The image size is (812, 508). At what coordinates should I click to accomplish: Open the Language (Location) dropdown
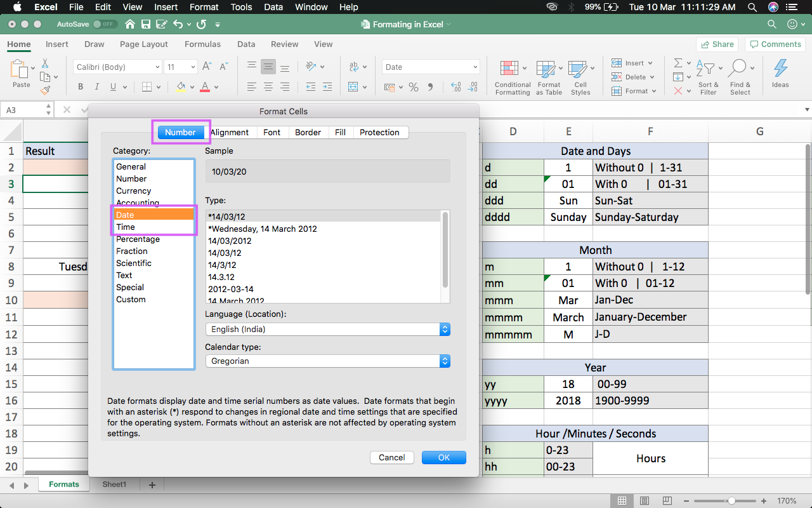pyautogui.click(x=444, y=329)
